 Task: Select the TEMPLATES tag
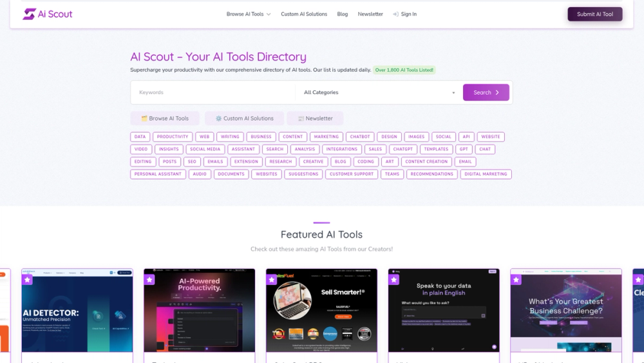(436, 149)
